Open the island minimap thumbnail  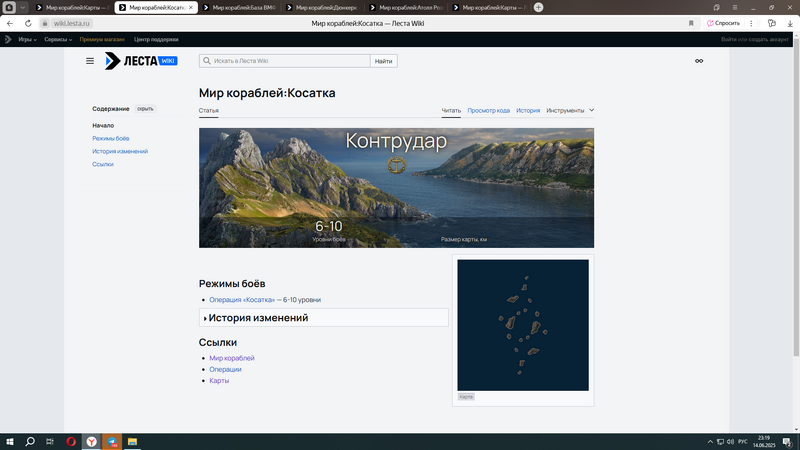click(523, 325)
